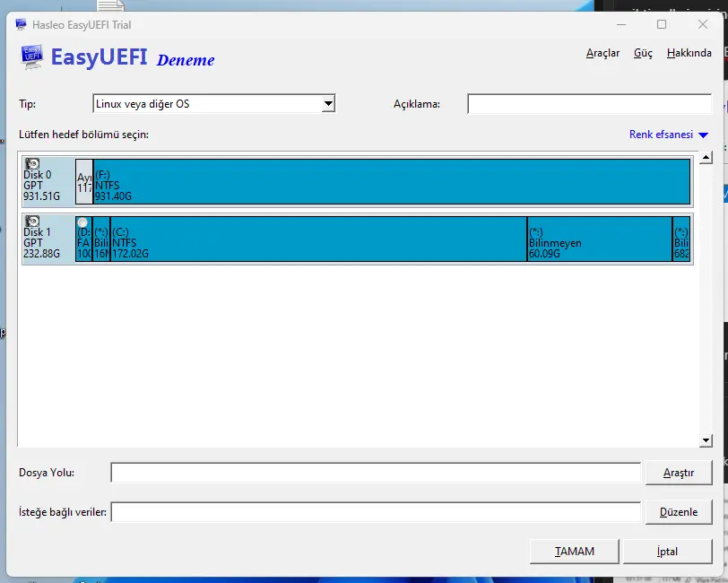Click the Deneme trial text
The width and height of the screenshot is (728, 583).
tap(186, 60)
